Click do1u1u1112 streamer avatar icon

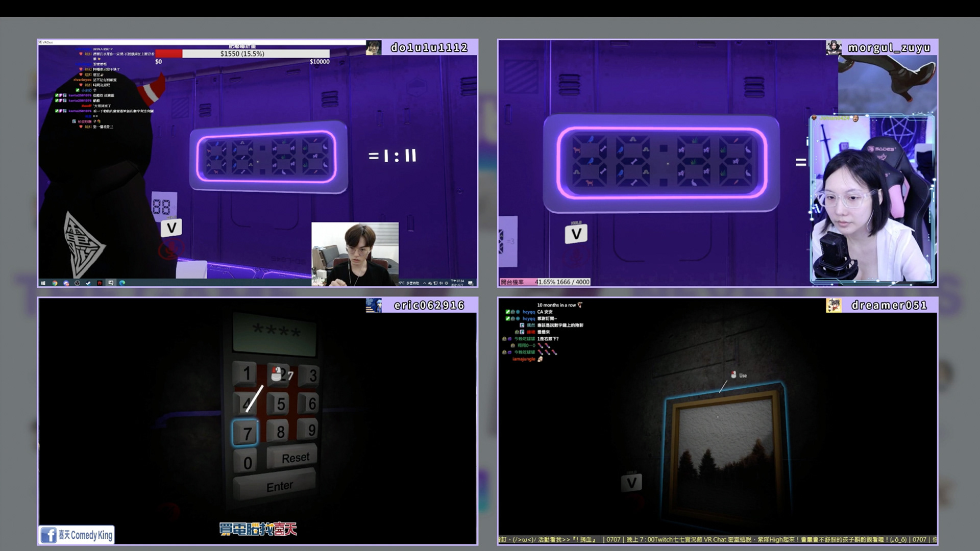(x=374, y=47)
